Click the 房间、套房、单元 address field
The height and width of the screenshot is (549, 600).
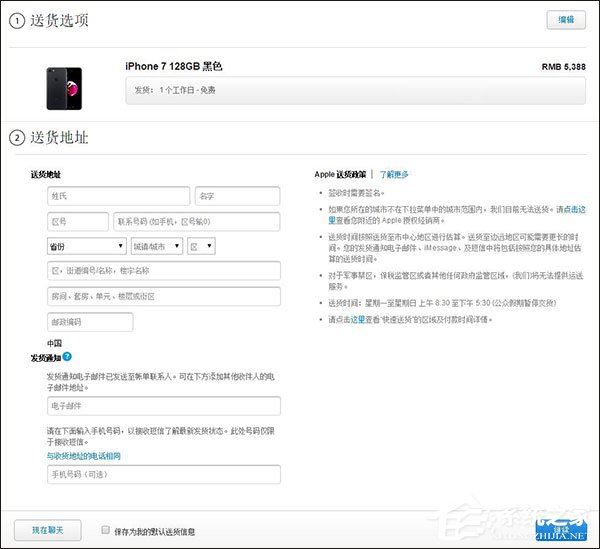164,296
